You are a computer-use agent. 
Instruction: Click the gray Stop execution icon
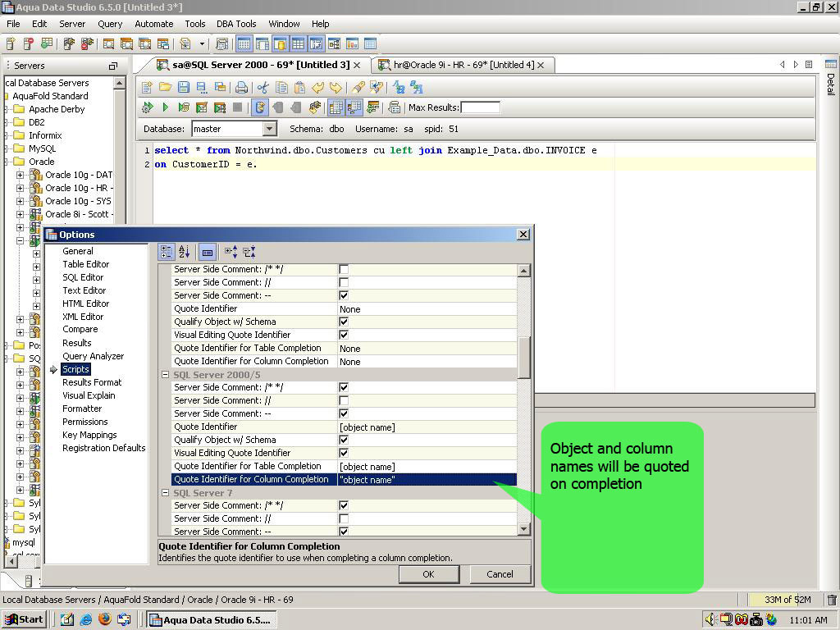coord(237,107)
